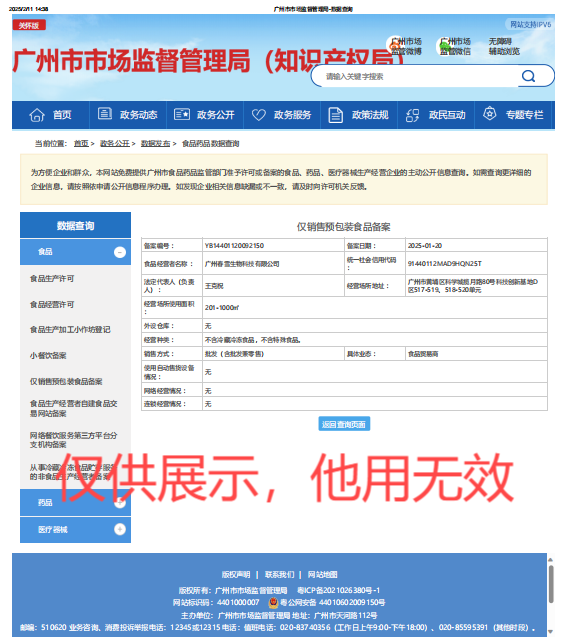This screenshot has height=637, width=567.
Task: Open the 政民互动 navigation tab
Action: click(436, 115)
